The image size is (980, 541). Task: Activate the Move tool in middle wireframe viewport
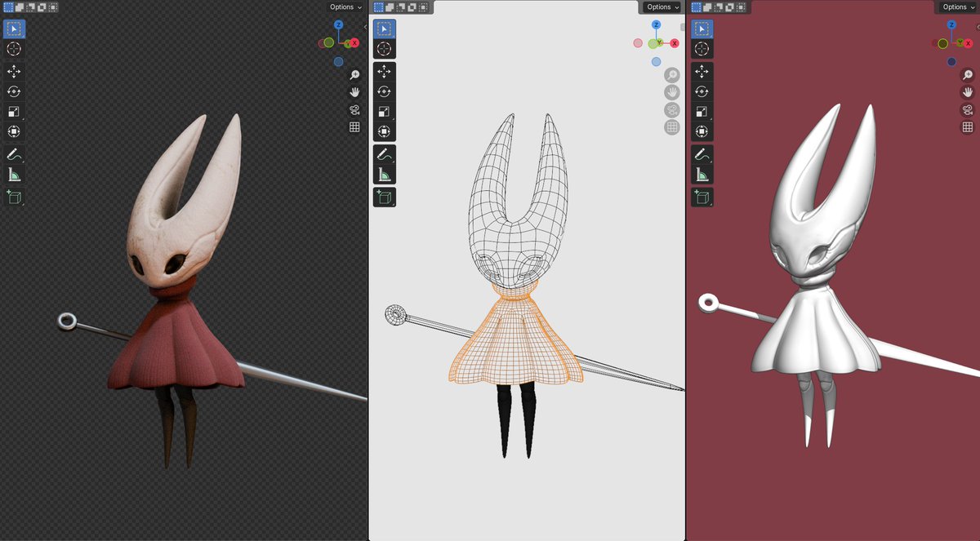point(384,72)
